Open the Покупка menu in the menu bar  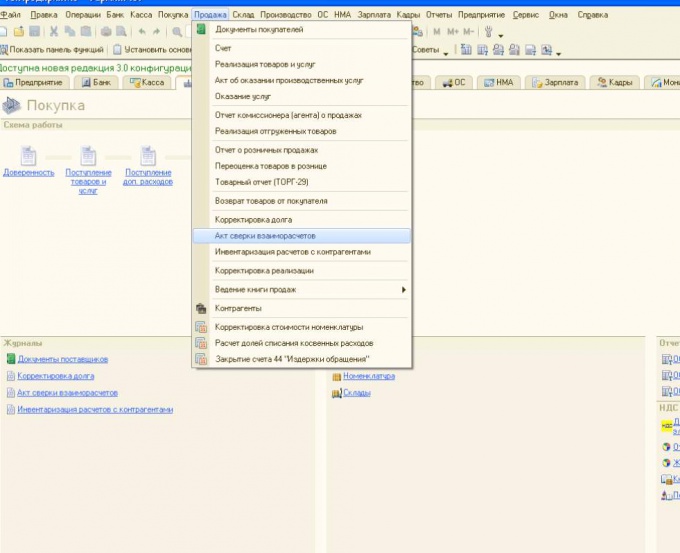point(173,15)
